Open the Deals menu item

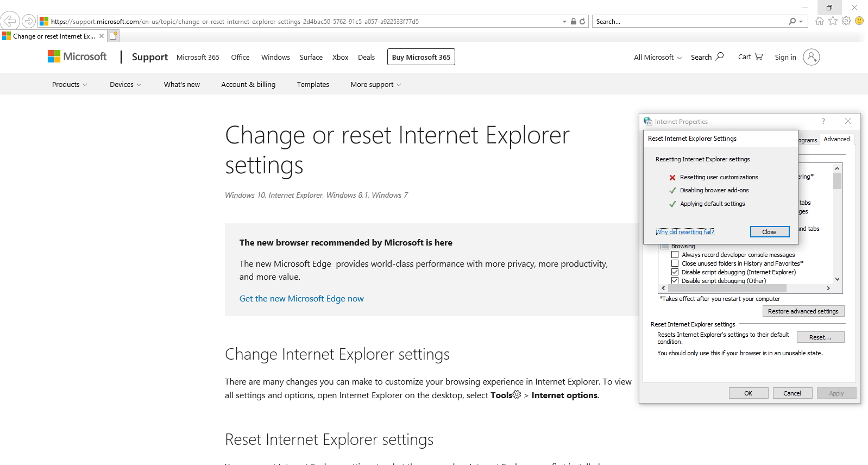pyautogui.click(x=366, y=57)
